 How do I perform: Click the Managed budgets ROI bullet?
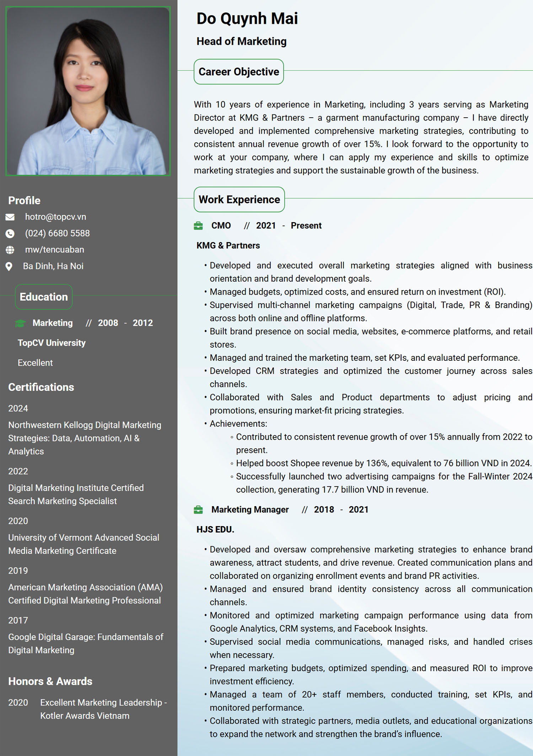[357, 292]
